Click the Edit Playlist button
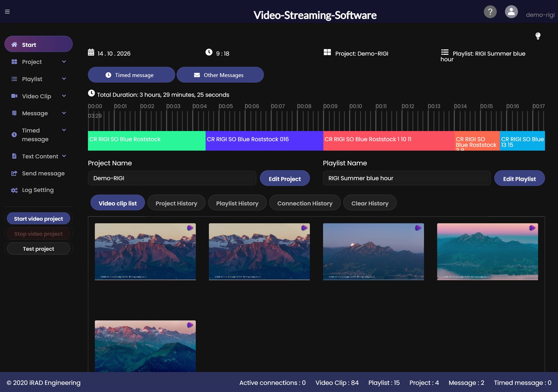 tap(519, 178)
